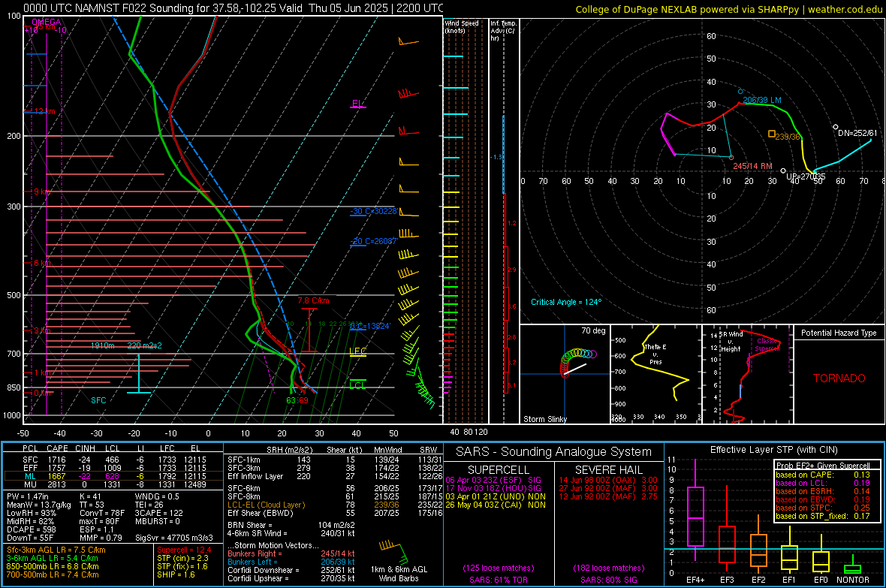Click the white DN=252/61 circle marker
This screenshot has width=886, height=588.
pos(836,127)
